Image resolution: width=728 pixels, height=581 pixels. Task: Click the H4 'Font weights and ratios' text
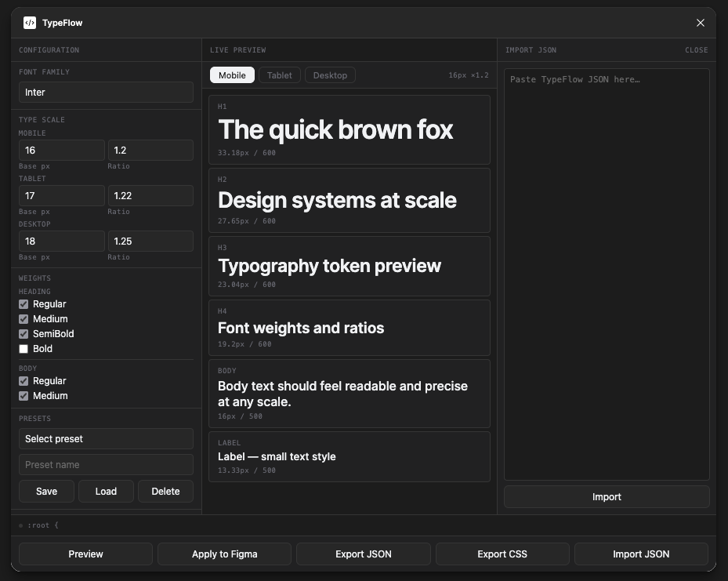[301, 328]
